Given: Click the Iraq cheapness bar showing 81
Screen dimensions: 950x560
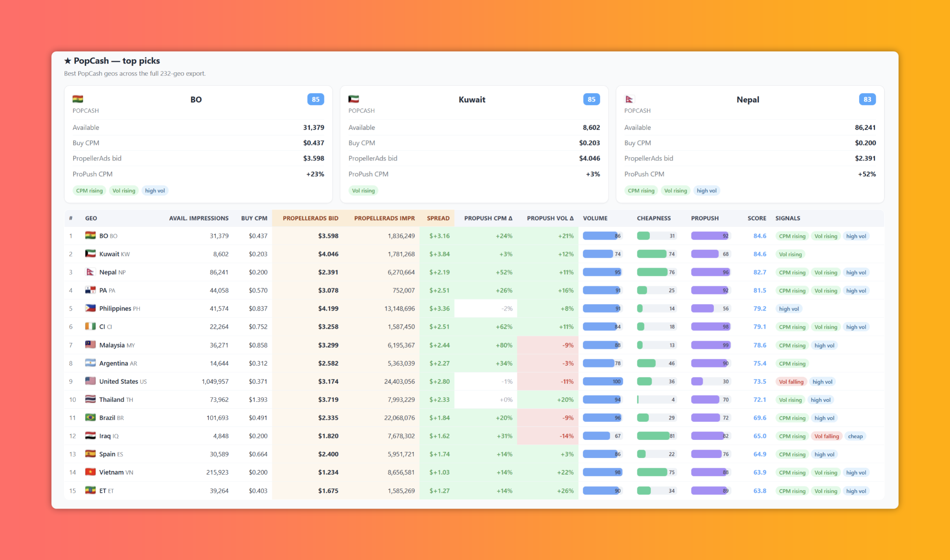Looking at the screenshot, I should (656, 436).
